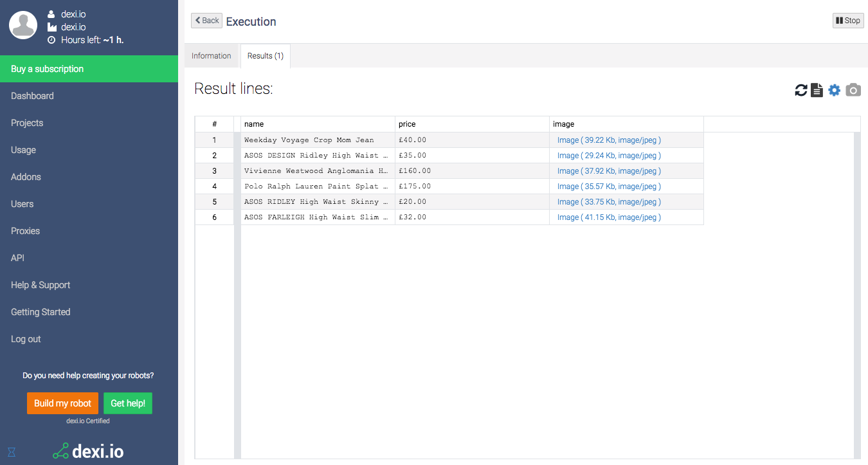Select the Results (1) tab
Screen dimensions: 868x465
pos(266,56)
